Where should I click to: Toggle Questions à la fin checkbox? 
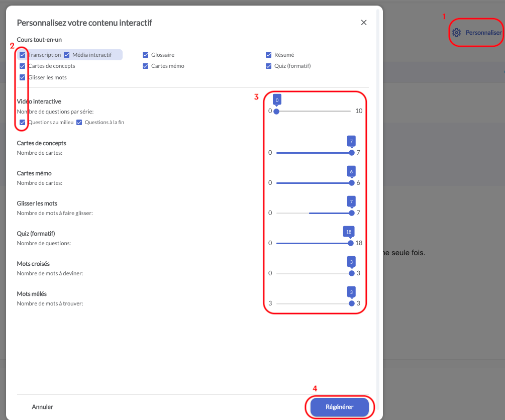click(79, 122)
